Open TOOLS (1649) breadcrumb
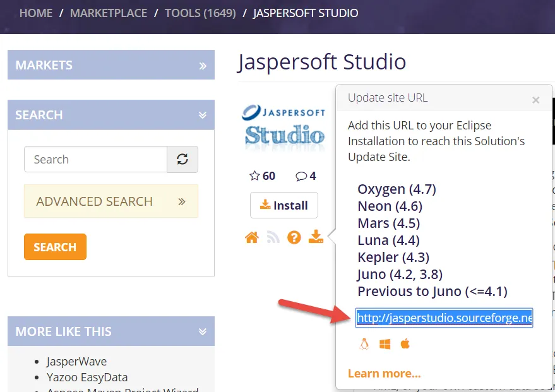Image resolution: width=555 pixels, height=392 pixels. click(x=200, y=13)
